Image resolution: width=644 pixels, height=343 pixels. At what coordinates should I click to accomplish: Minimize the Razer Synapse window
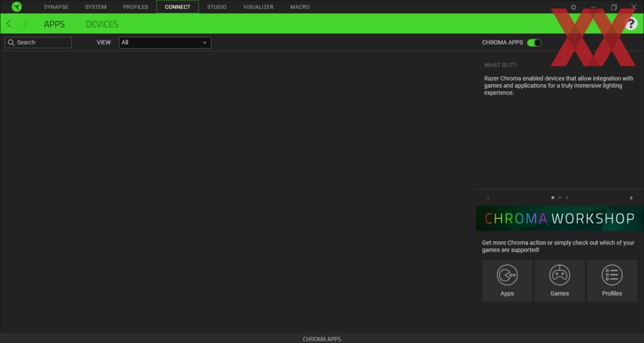coord(593,7)
